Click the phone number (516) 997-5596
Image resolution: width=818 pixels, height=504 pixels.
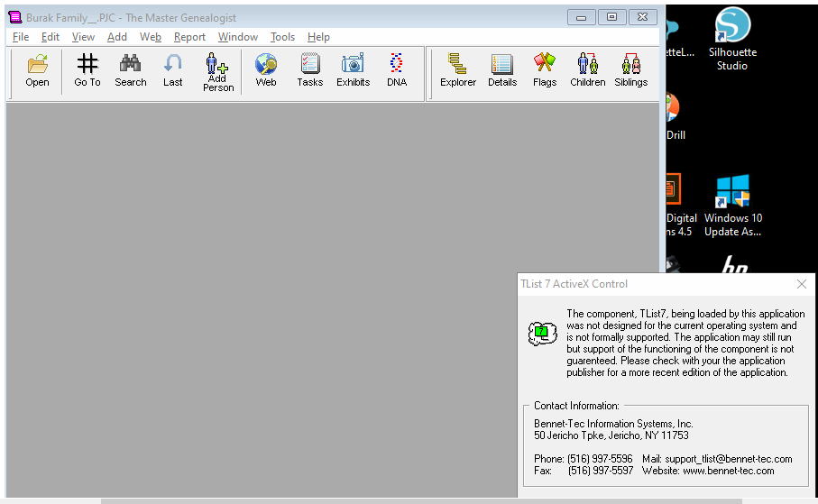pos(600,459)
